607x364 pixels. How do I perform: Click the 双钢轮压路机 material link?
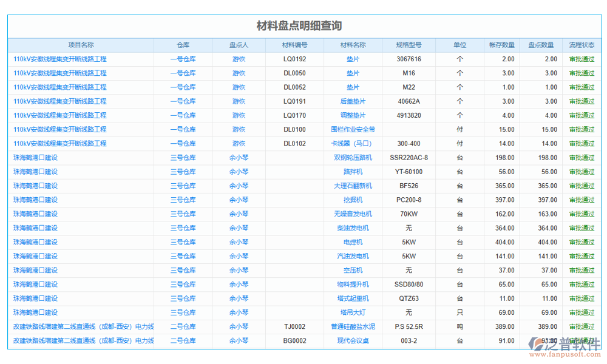353,158
